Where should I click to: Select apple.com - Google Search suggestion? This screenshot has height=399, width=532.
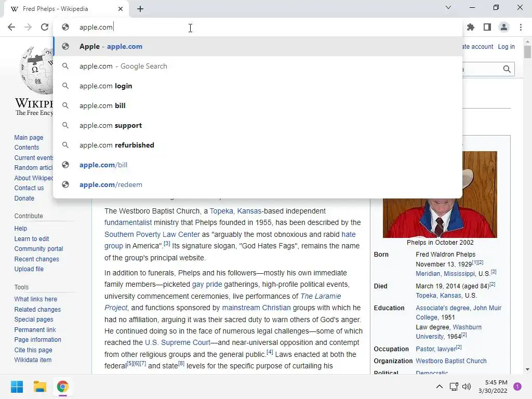coord(258,66)
